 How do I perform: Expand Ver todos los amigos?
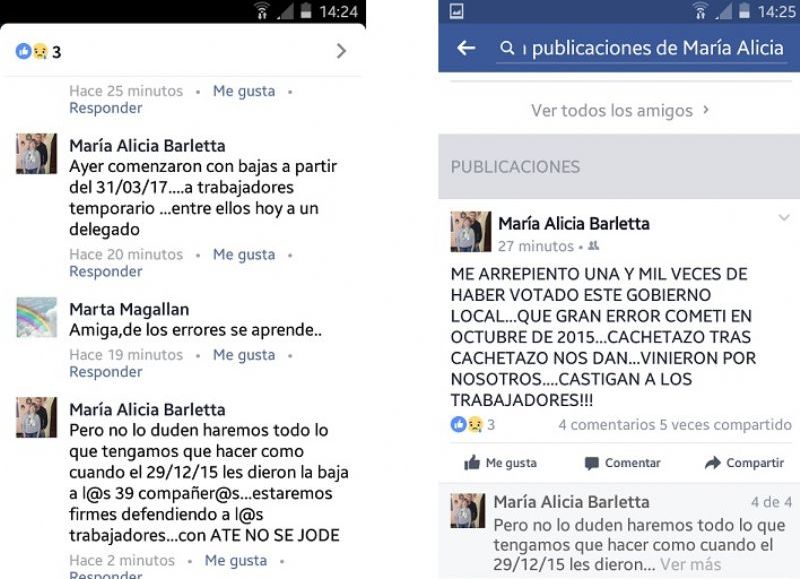[620, 110]
